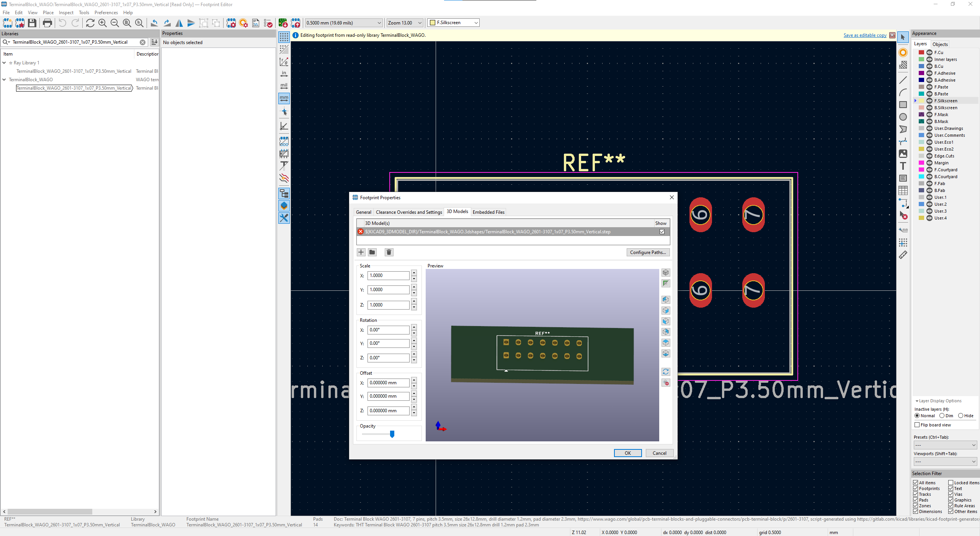Select the Draw Circle tool

(x=903, y=117)
